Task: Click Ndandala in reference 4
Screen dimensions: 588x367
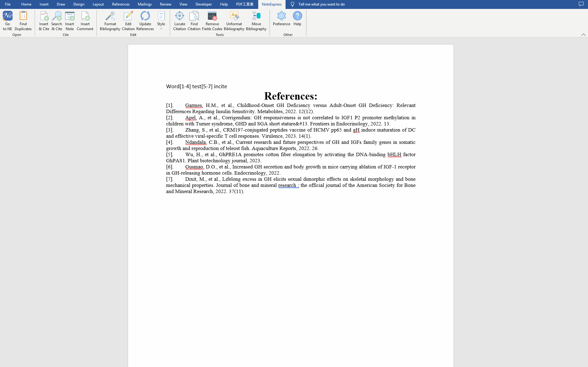Action: pos(196,142)
